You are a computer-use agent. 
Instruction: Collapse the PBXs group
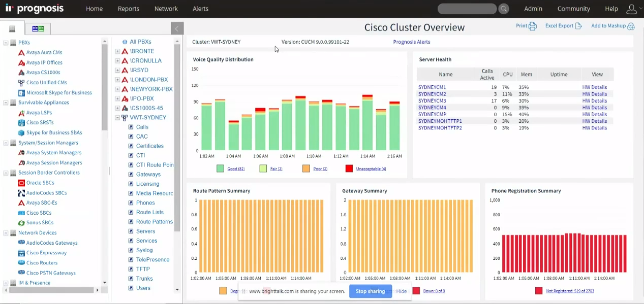(6, 43)
